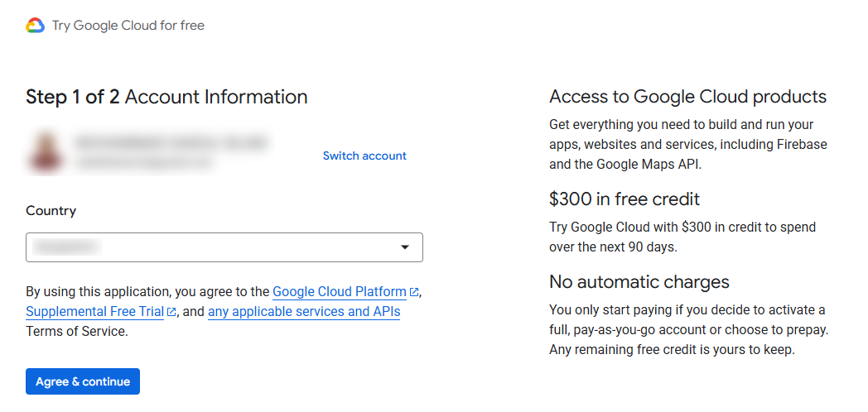The width and height of the screenshot is (868, 412).
Task: Click external-link icon beside Supplemental Free Trial
Action: [x=171, y=313]
